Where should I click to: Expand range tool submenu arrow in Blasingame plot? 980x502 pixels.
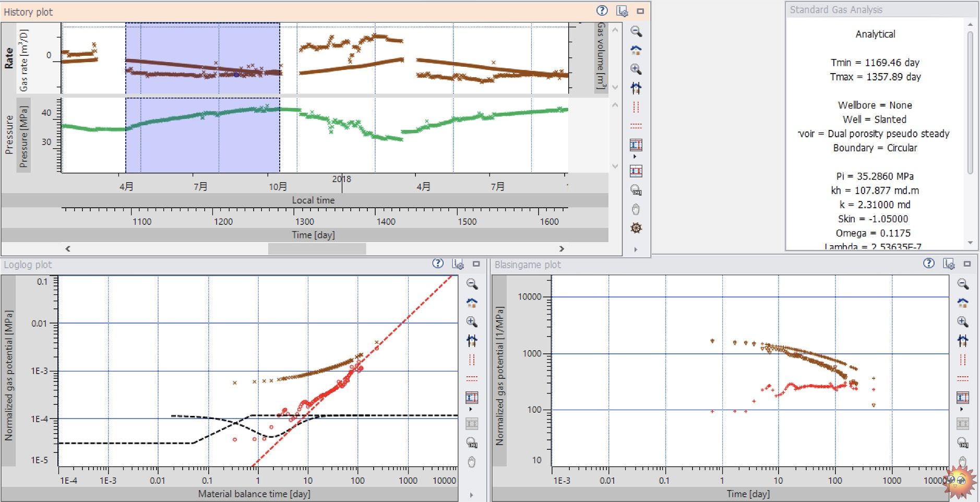(x=962, y=409)
